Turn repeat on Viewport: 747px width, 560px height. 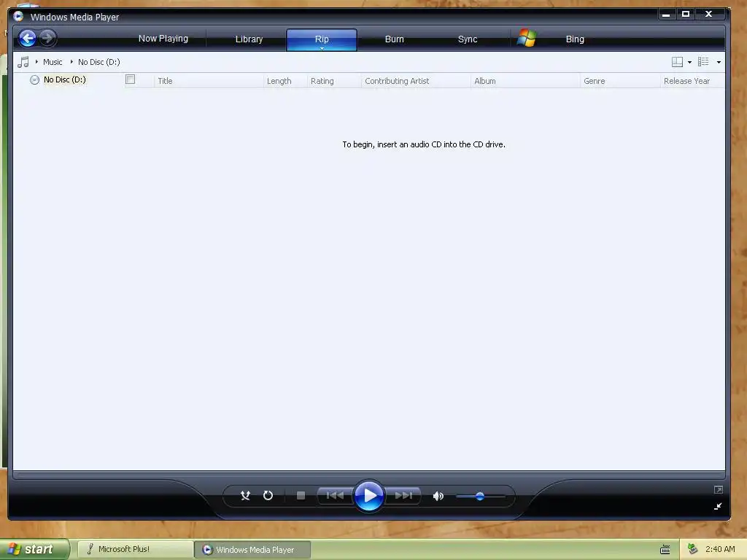point(268,496)
